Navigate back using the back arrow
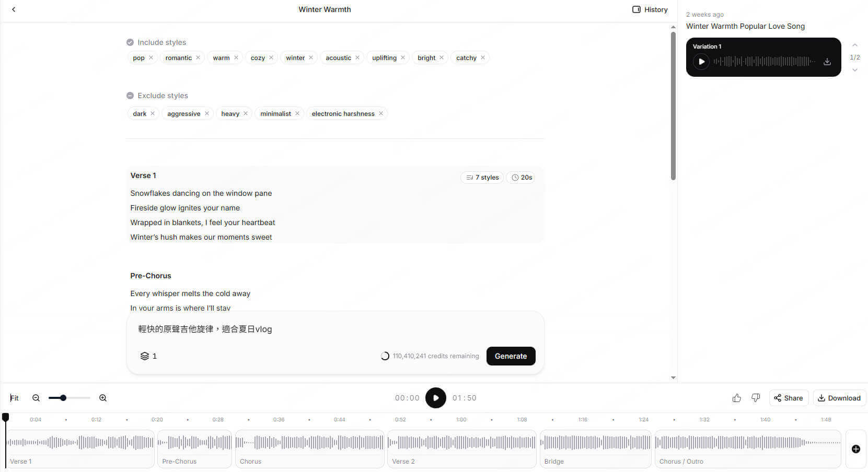868x472 pixels. [14, 9]
